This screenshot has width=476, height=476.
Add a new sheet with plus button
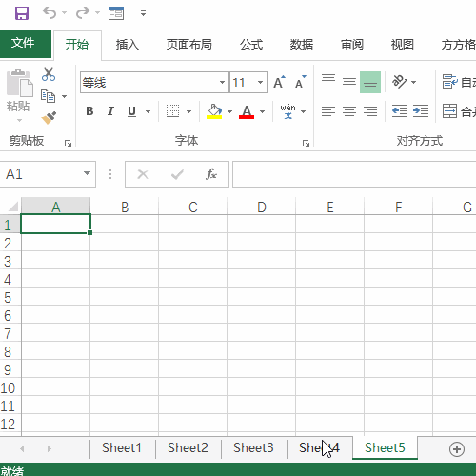coord(457,449)
